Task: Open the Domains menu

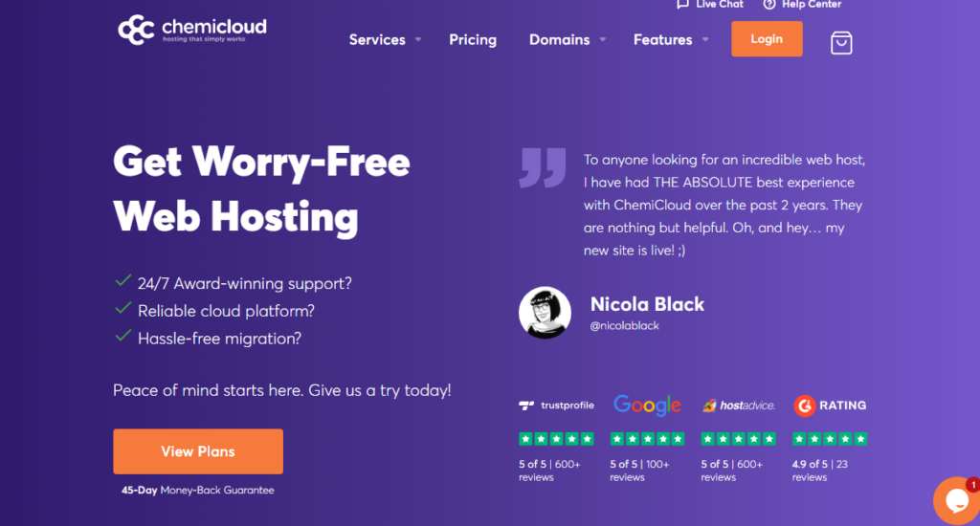Action: click(559, 40)
